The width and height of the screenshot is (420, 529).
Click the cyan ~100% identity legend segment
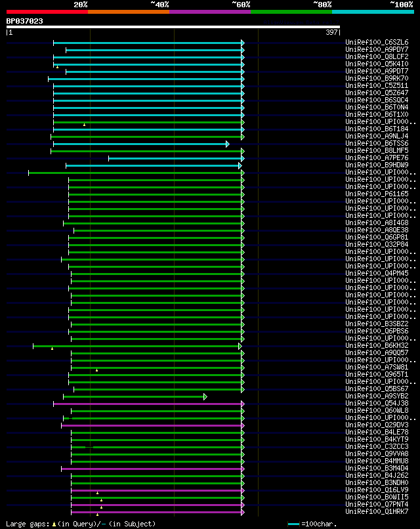point(373,12)
